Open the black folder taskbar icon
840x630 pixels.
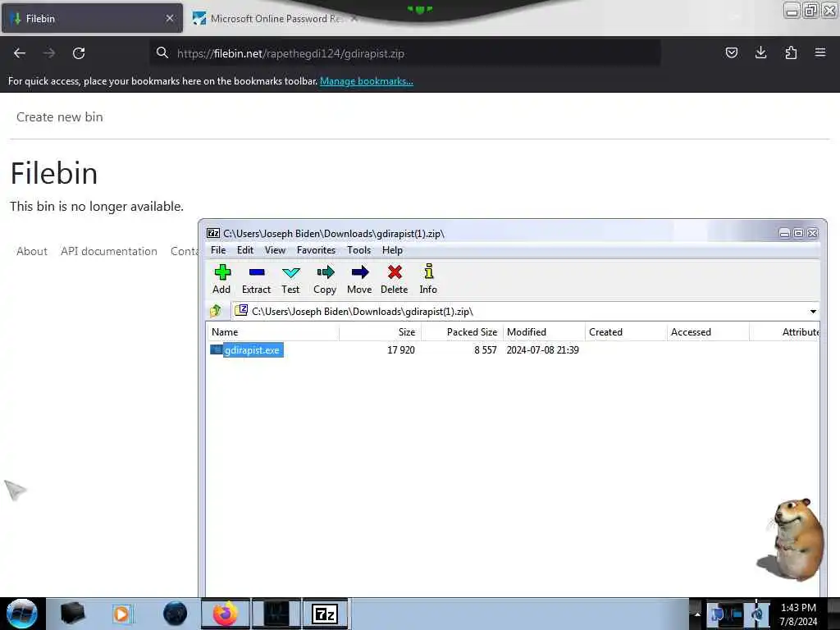[72, 614]
